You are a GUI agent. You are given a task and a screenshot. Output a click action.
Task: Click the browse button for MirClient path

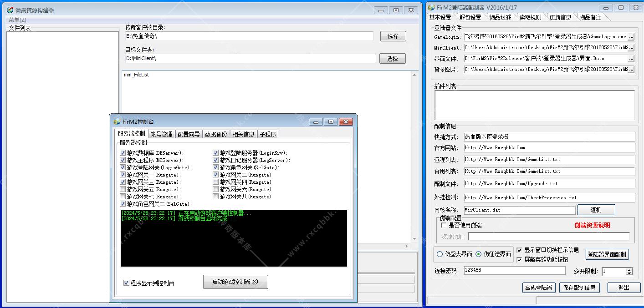pyautogui.click(x=631, y=48)
